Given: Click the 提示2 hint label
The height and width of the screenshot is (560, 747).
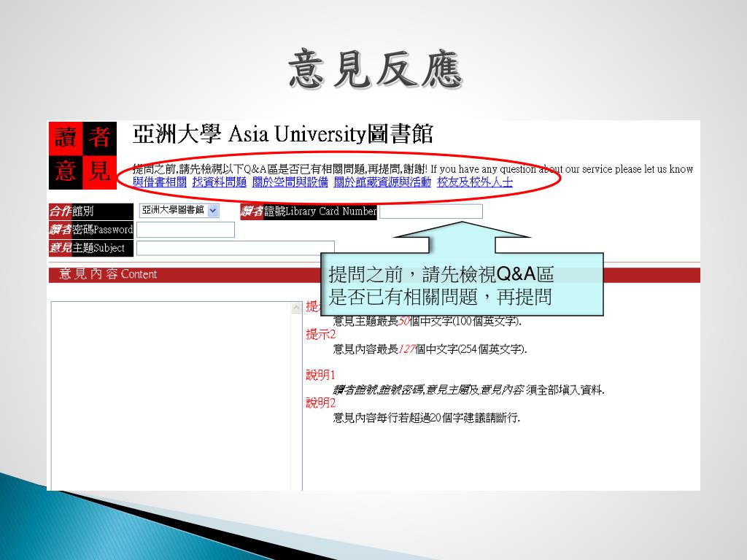Looking at the screenshot, I should [321, 334].
